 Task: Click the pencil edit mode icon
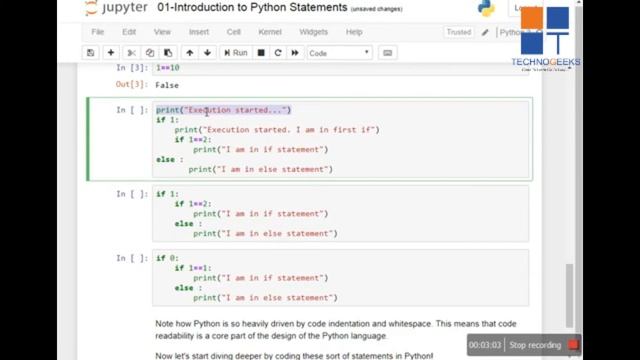tap(485, 32)
